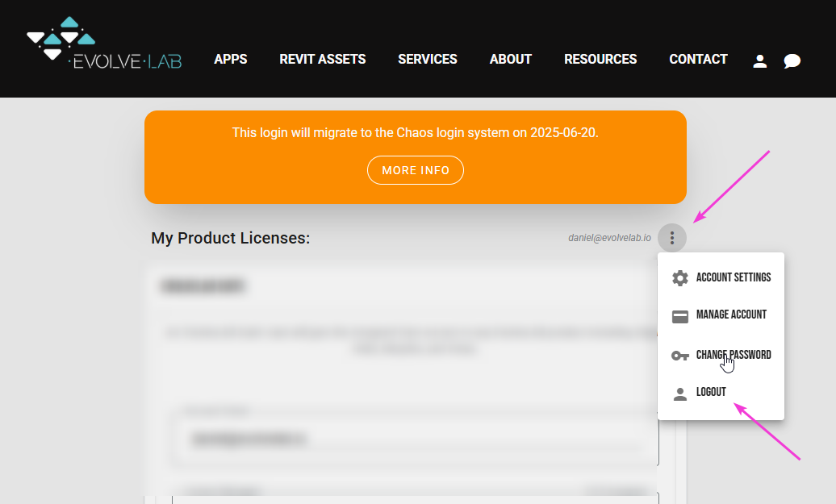Click the daniel@evolvelab.io email text
Viewport: 836px width, 504px height.
pos(609,238)
